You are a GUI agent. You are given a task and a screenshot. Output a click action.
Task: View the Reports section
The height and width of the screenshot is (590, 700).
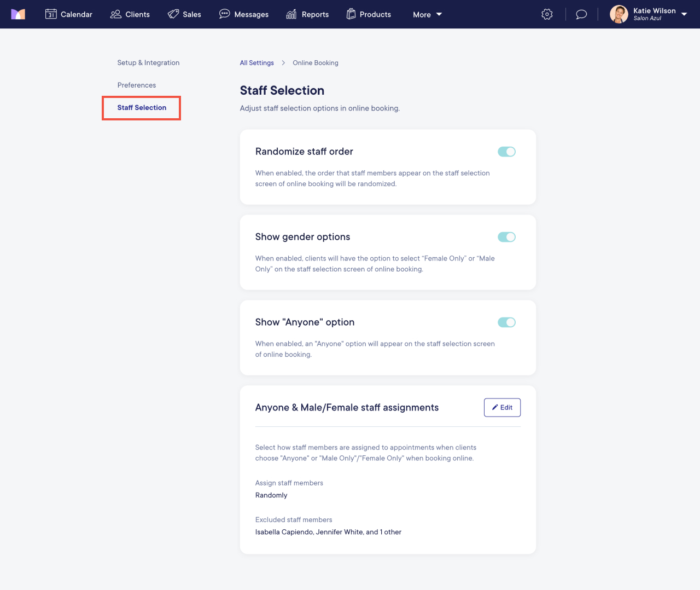point(307,14)
